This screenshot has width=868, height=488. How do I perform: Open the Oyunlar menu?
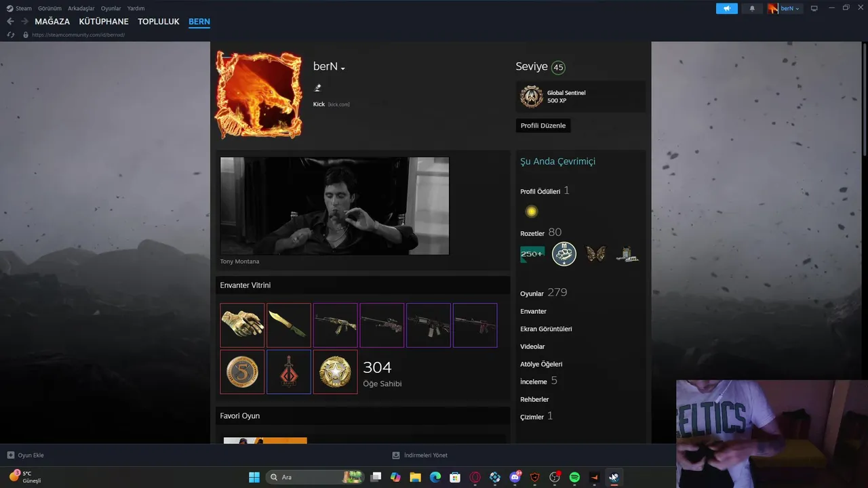coord(111,8)
